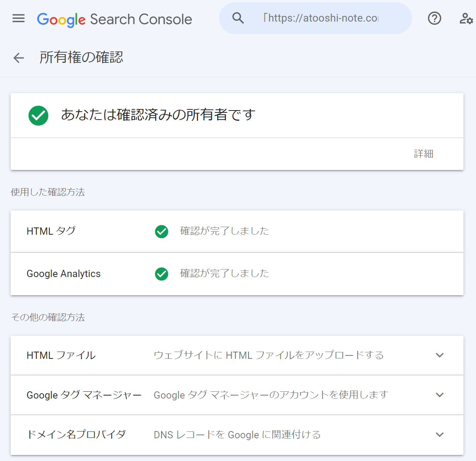Click the Google Analytics green checkmark
This screenshot has width=476, height=461.
(162, 274)
